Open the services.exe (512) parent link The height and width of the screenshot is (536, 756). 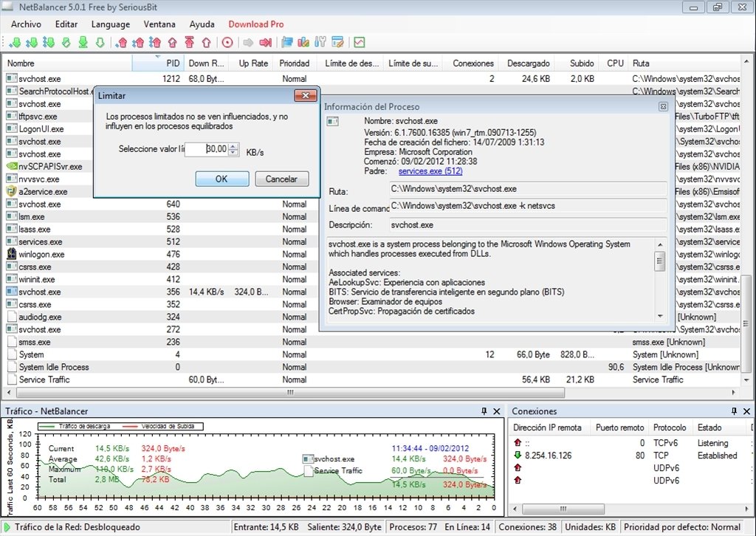(430, 171)
